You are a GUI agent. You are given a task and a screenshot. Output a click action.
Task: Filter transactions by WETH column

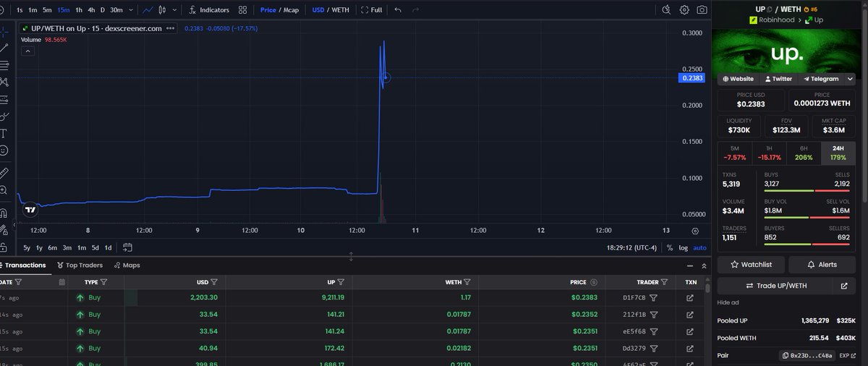click(467, 282)
